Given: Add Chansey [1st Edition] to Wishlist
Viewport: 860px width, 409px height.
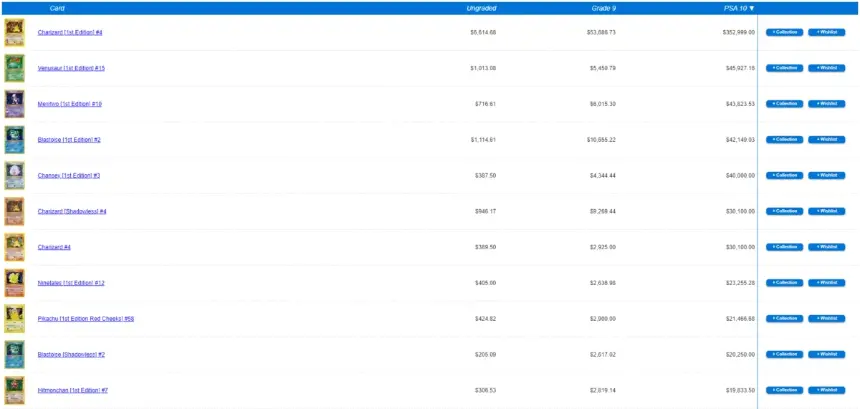Looking at the screenshot, I should pyautogui.click(x=827, y=175).
